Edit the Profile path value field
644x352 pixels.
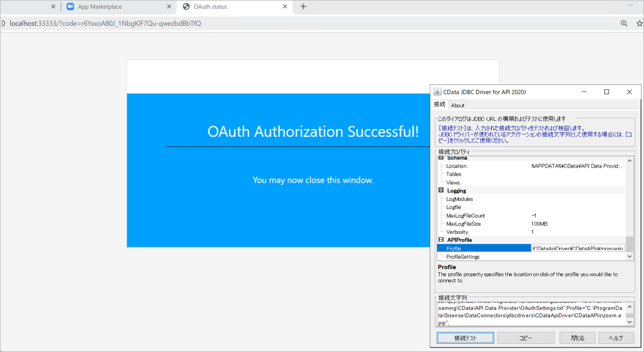click(578, 248)
